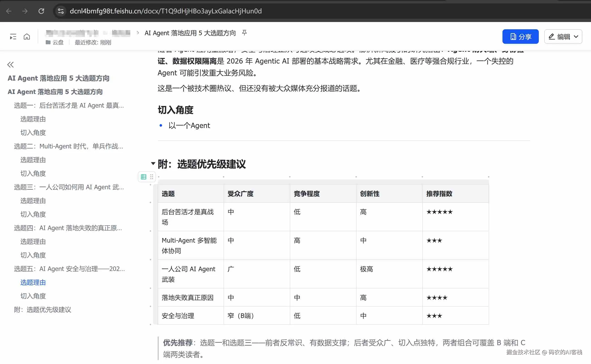This screenshot has width=591, height=364.
Task: Pin the document with pin icon
Action: tap(244, 32)
